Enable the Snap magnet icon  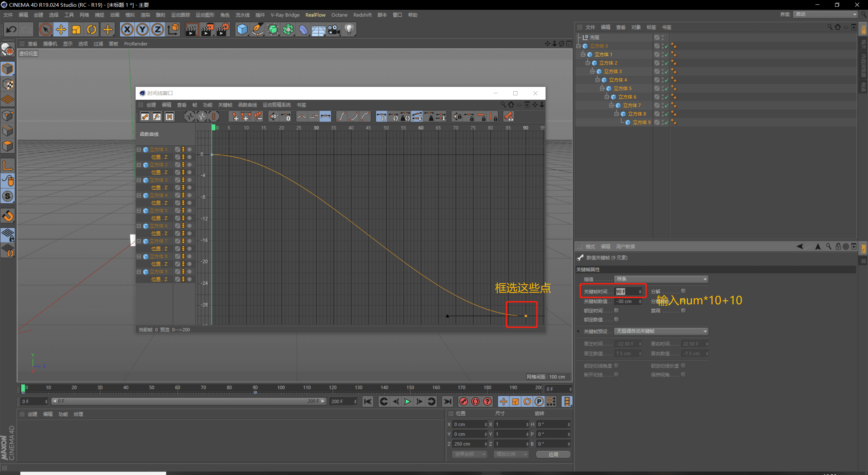8,216
